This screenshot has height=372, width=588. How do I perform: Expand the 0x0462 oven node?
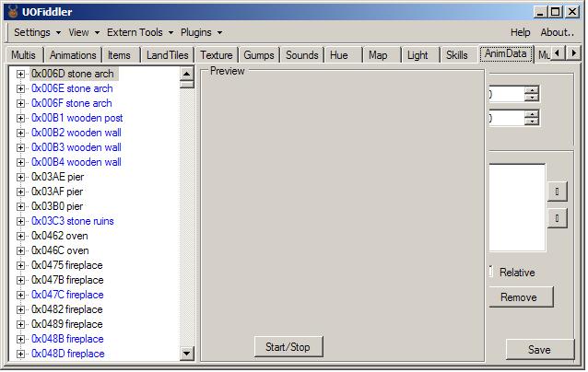(20, 236)
